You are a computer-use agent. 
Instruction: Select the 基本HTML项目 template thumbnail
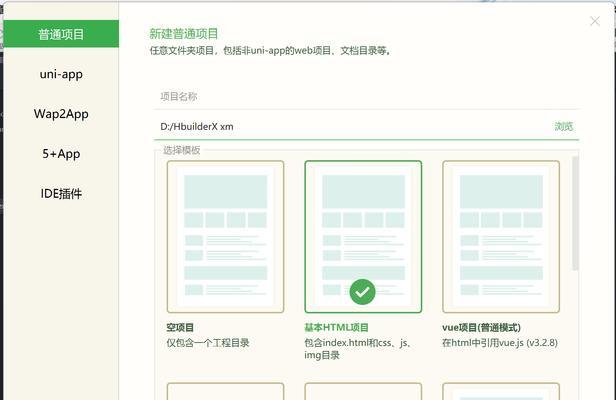[x=363, y=237]
